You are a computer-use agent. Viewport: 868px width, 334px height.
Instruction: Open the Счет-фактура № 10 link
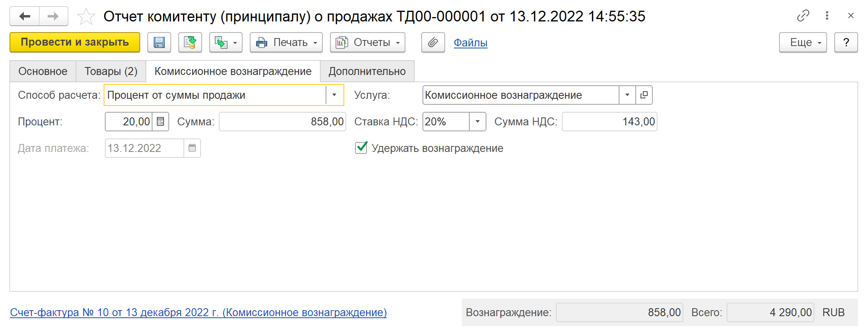point(198,313)
